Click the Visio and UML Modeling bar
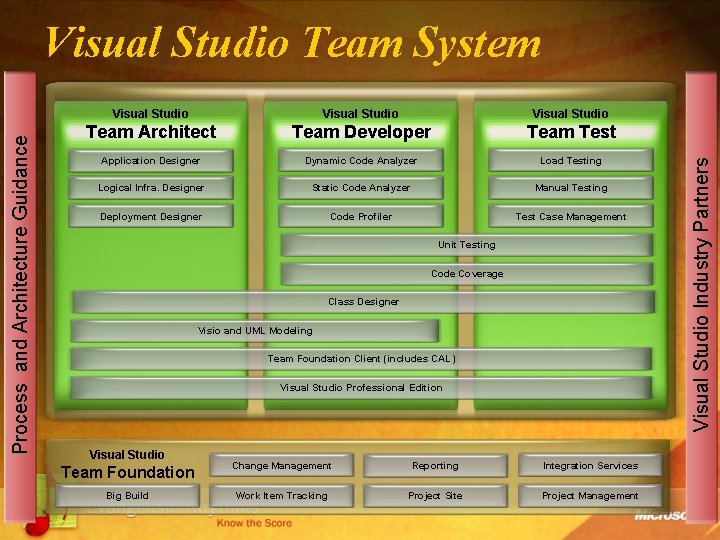720x540 pixels. click(x=255, y=331)
